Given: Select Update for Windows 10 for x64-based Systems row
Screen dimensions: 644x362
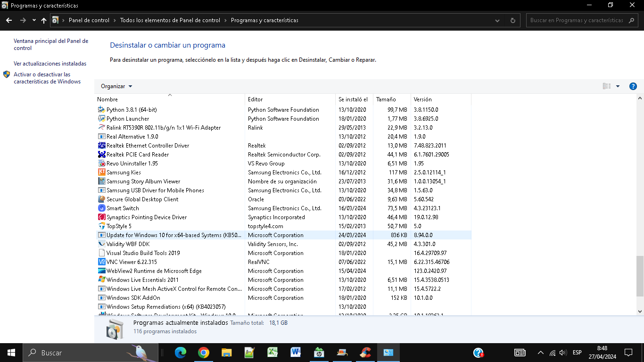Looking at the screenshot, I should click(x=284, y=235).
